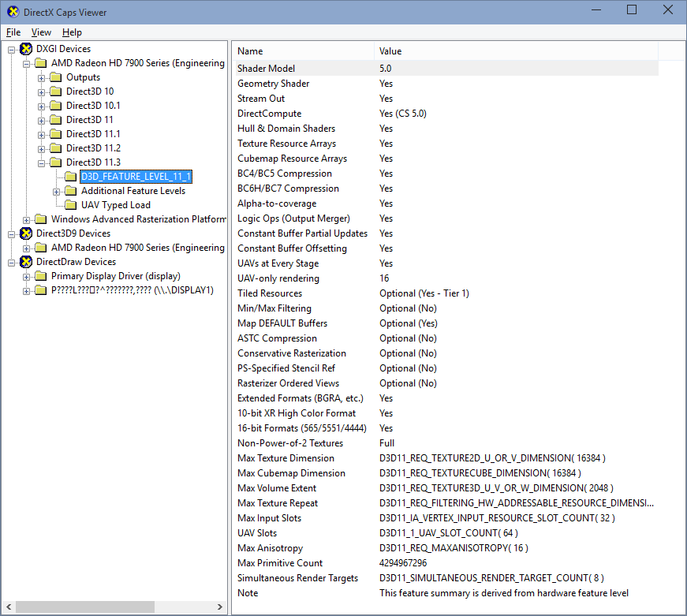687x616 pixels.
Task: Click the Direct3D9 Devices root icon
Action: click(x=26, y=233)
